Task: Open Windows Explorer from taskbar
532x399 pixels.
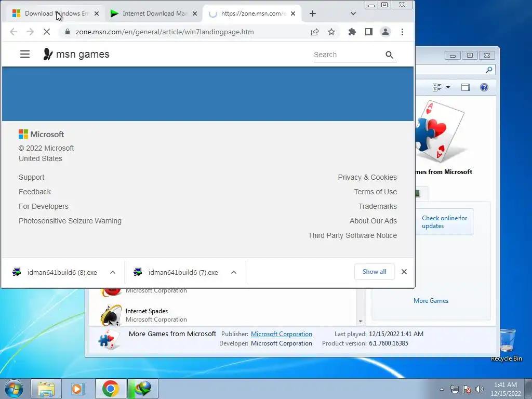Action: [x=46, y=389]
